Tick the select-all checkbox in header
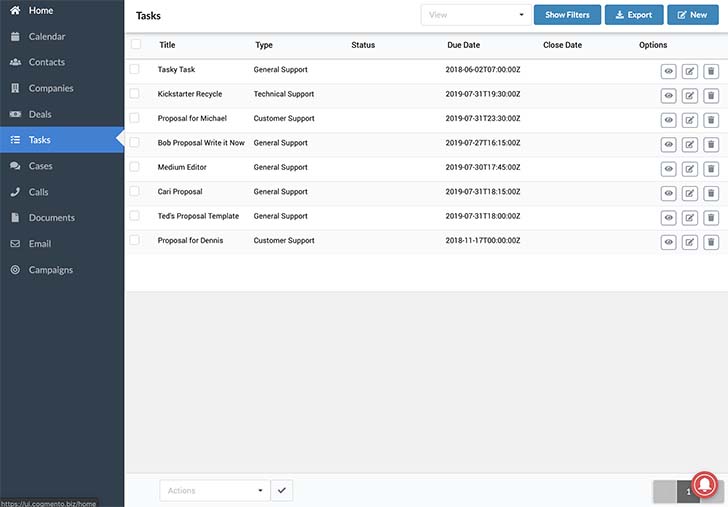 (136, 45)
